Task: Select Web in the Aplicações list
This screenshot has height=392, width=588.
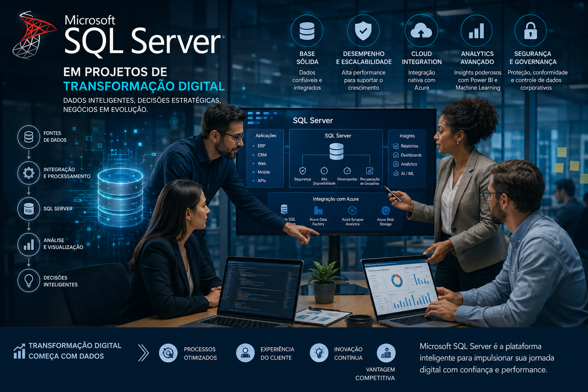Action: tap(262, 163)
